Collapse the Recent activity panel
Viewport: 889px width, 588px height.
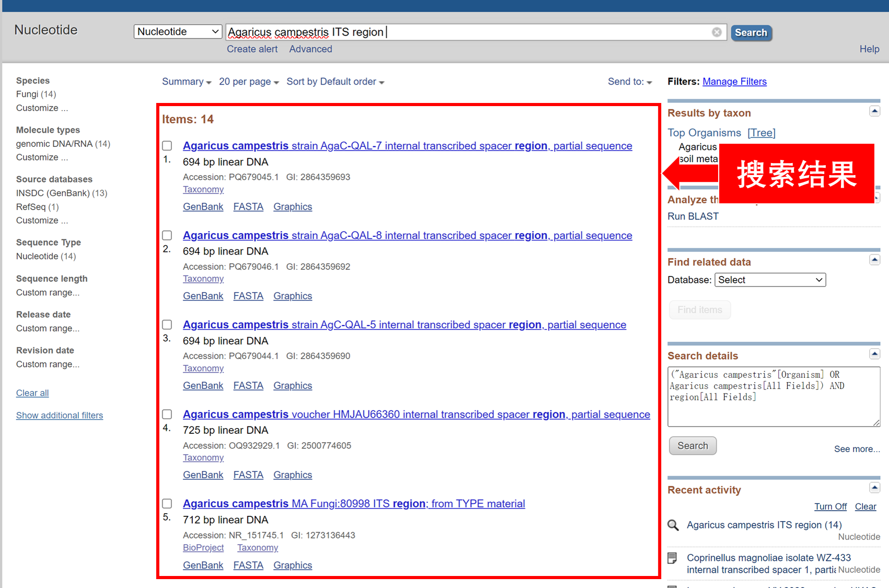(x=874, y=488)
